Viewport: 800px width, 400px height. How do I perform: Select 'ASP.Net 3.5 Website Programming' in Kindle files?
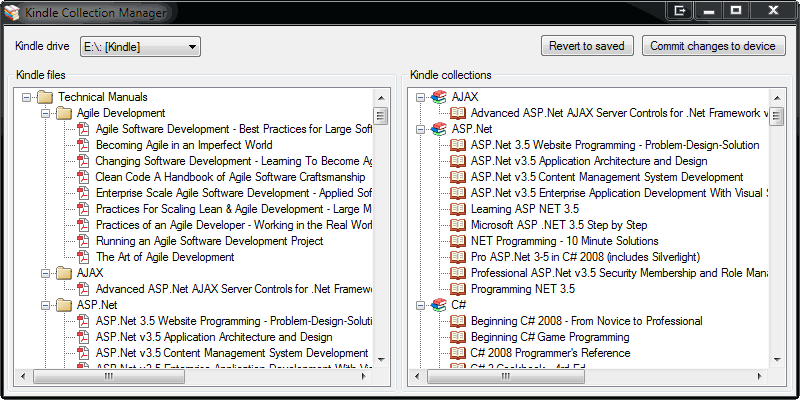[x=234, y=321]
